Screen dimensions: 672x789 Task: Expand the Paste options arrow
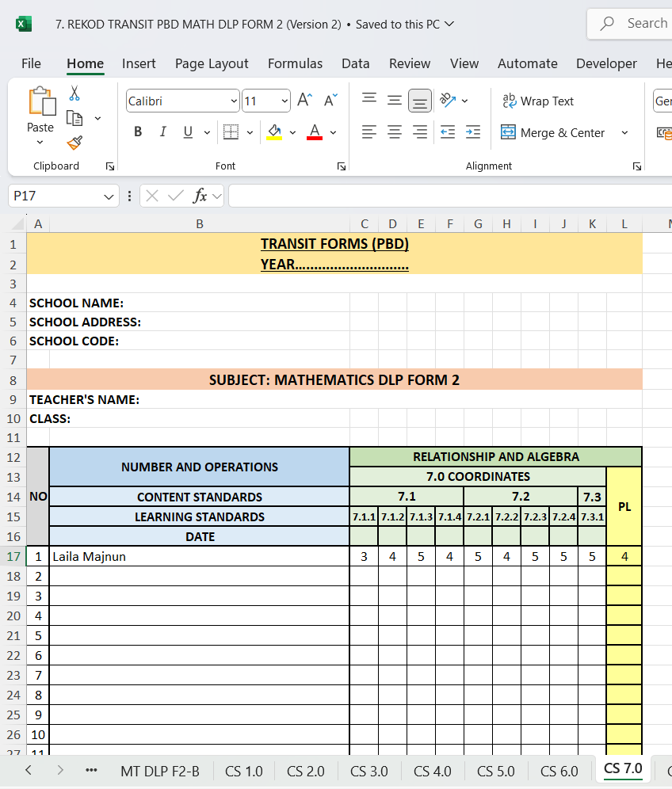coord(40,143)
